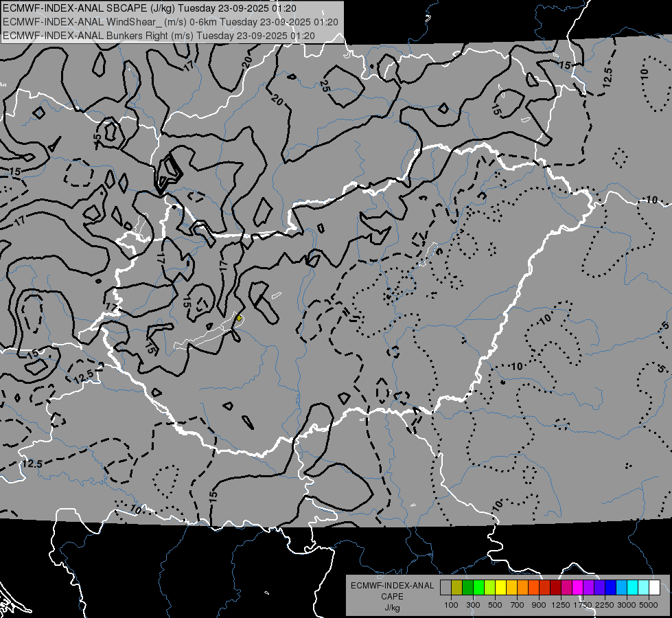Select the cyan legend swatch
Screen dimensions: 672x618
632,588
